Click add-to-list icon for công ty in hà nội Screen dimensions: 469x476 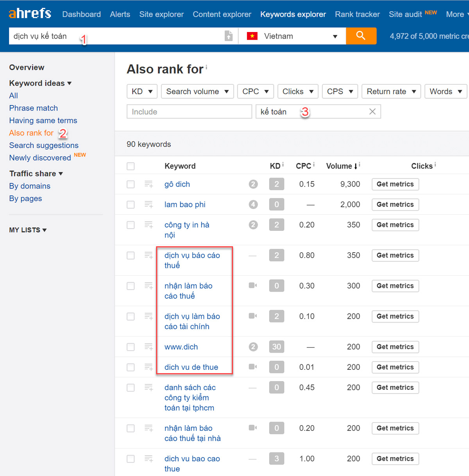click(149, 225)
